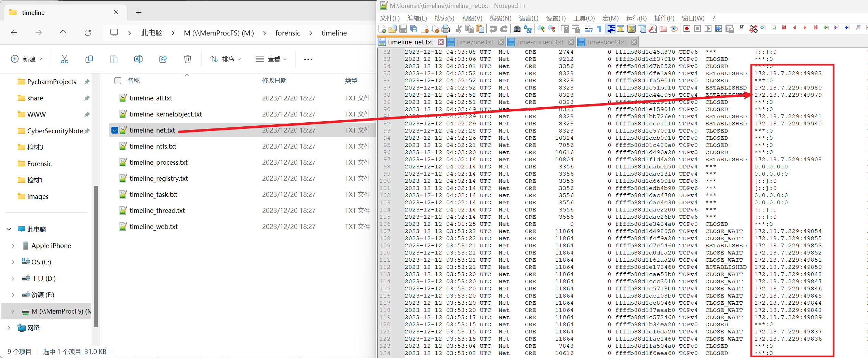Toggle show all characters pilcrow icon
This screenshot has width=868, height=358.
point(599,29)
